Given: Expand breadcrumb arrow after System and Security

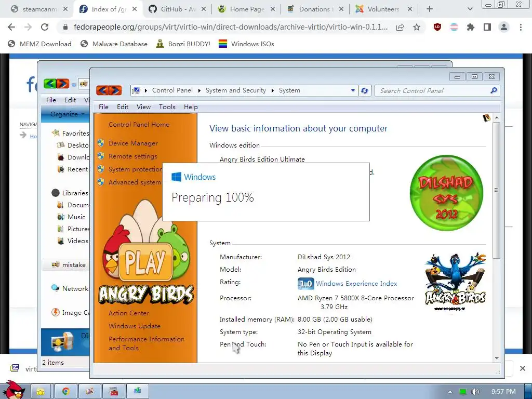Looking at the screenshot, I should pyautogui.click(x=272, y=90).
